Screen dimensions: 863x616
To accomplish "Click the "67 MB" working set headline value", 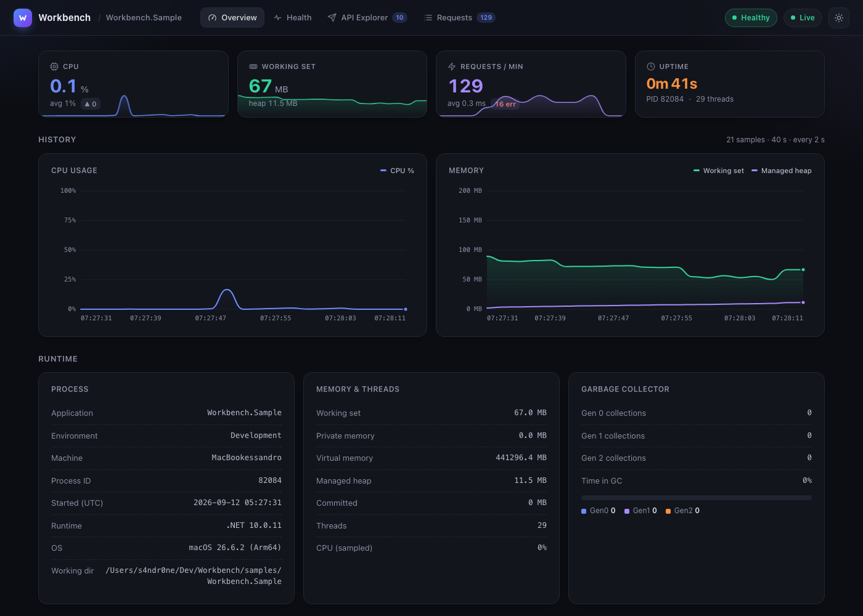I will 269,86.
